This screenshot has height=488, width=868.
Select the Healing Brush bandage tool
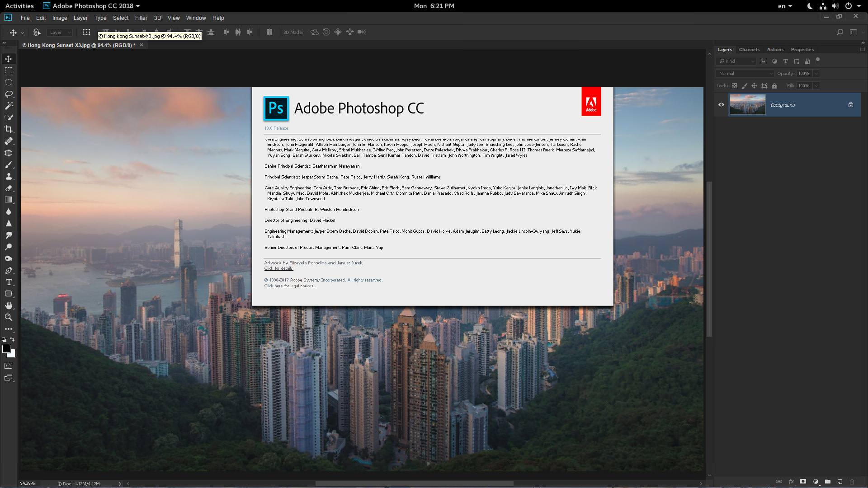[x=9, y=141]
